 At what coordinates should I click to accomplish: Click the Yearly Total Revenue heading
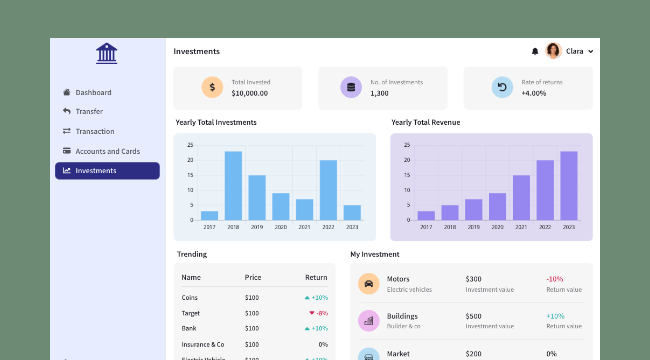(x=426, y=122)
